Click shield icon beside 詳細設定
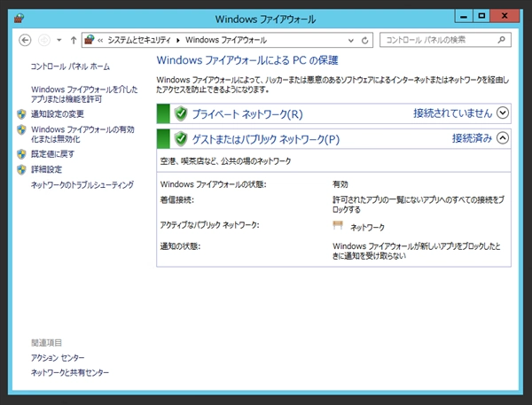Screen dimensions: 532x405 coord(21,169)
